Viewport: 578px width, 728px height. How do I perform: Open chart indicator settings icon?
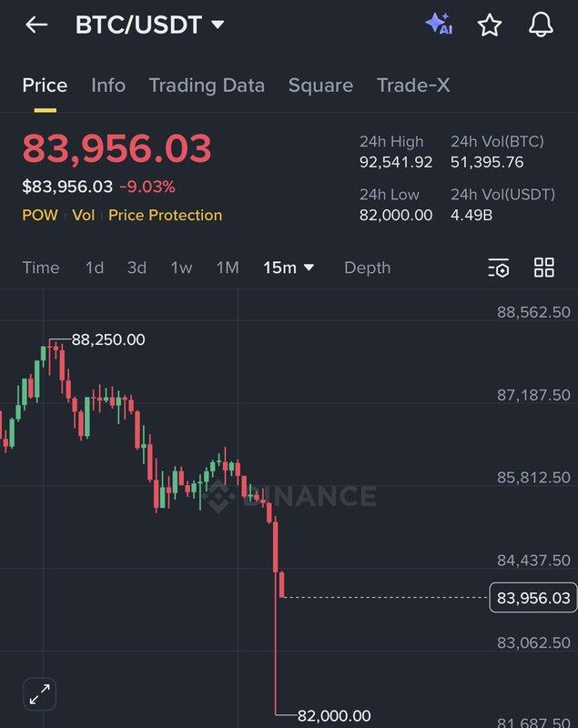[498, 268]
